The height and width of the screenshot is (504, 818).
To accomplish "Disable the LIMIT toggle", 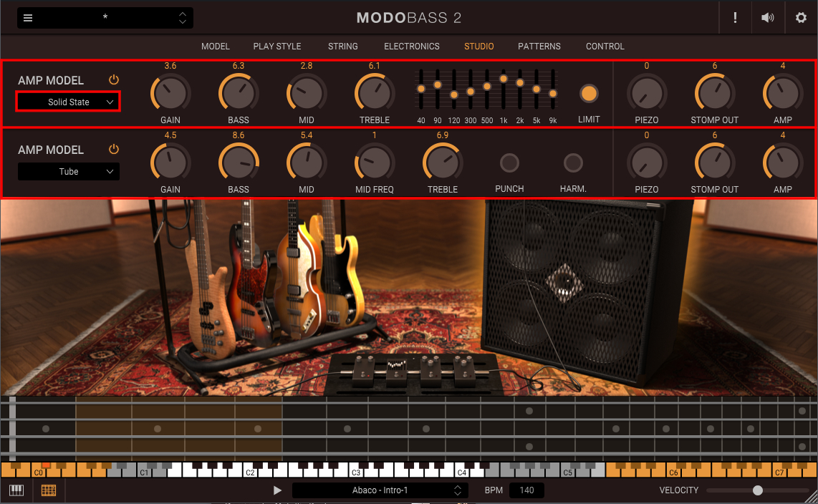I will pyautogui.click(x=589, y=93).
